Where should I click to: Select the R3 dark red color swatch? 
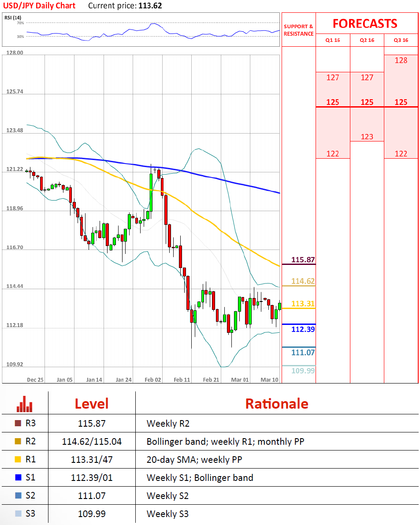(18, 423)
